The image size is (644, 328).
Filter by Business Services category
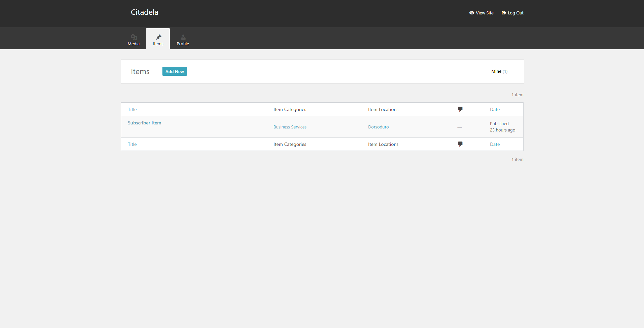click(x=290, y=127)
